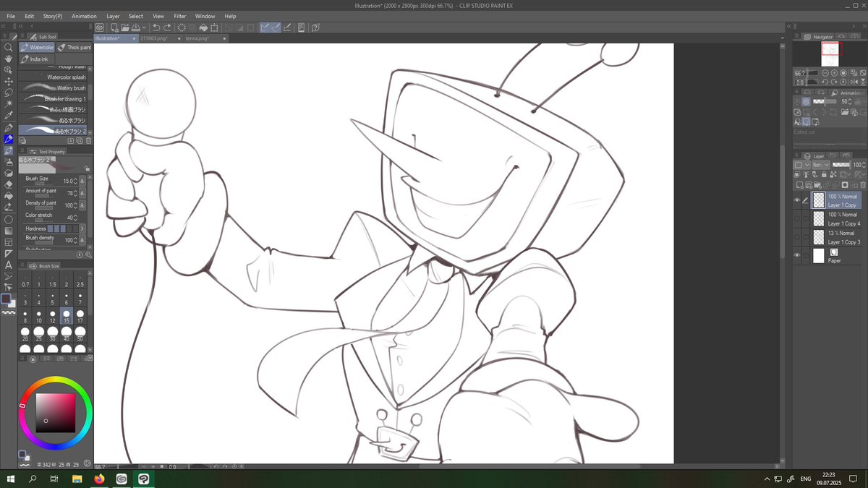Toggle snap to grid icon

[288, 27]
